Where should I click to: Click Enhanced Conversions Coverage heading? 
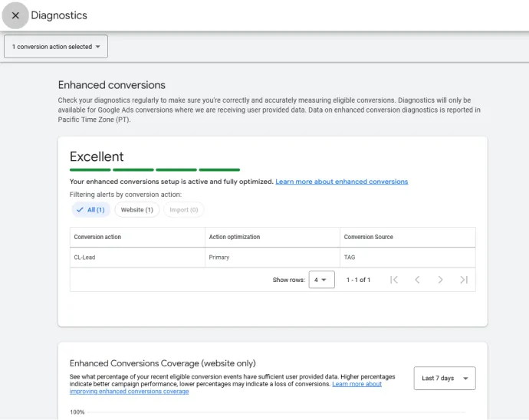[163, 363]
